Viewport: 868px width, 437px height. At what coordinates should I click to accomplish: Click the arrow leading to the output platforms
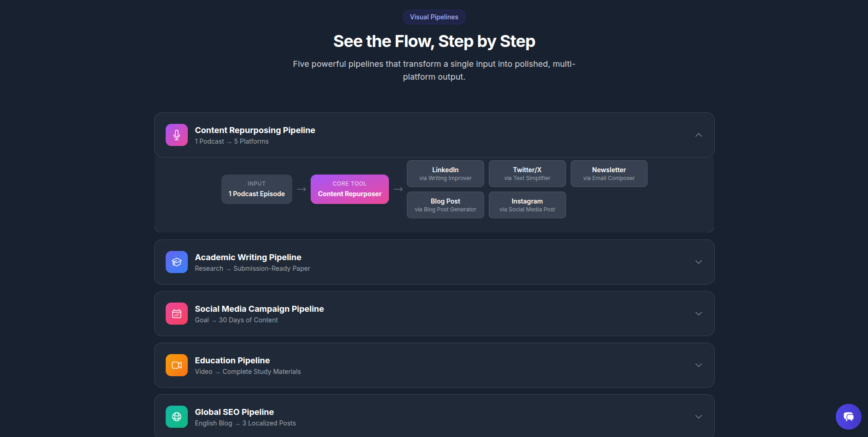pyautogui.click(x=399, y=189)
